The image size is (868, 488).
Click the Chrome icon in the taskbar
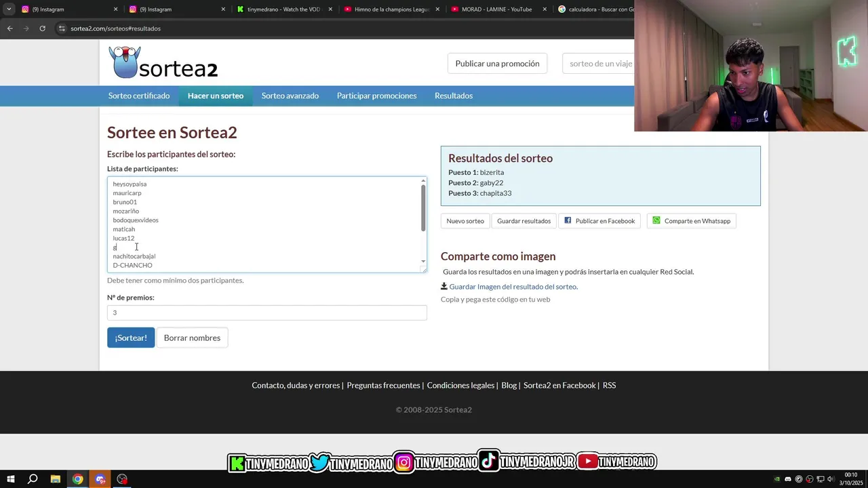tap(78, 479)
